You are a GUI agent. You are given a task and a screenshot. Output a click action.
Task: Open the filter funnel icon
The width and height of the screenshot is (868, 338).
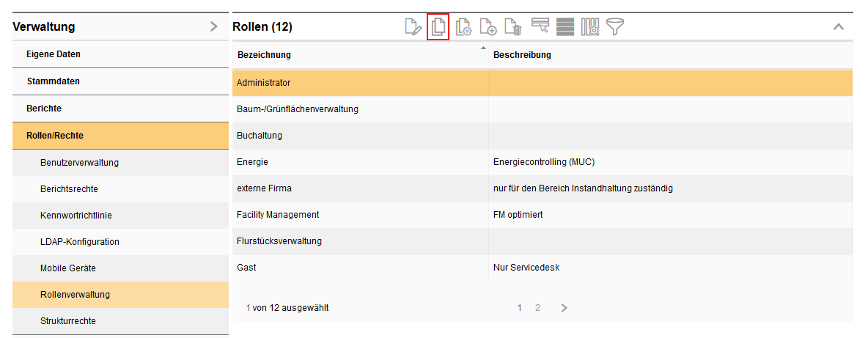click(x=614, y=27)
